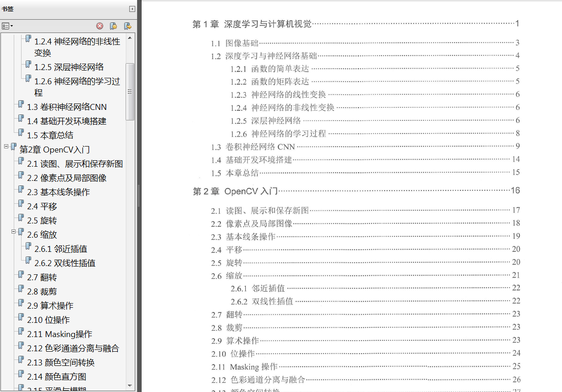Screen dimensions: 562x392
Task: Collapse the 书签 bookmarks panel
Action: (132, 9)
